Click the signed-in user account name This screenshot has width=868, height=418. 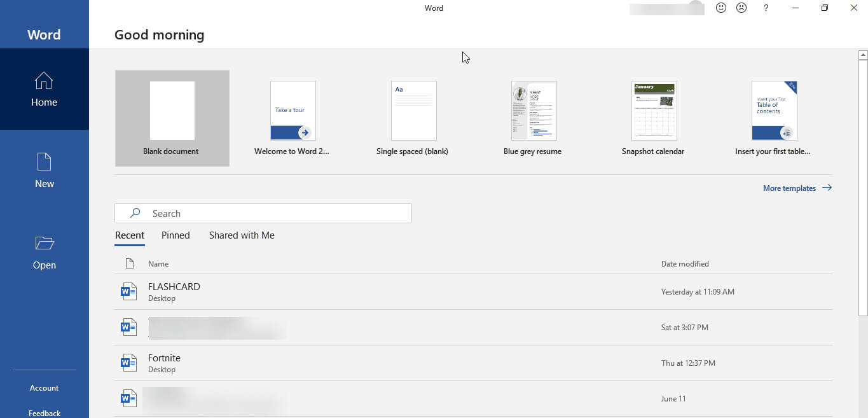tap(666, 9)
